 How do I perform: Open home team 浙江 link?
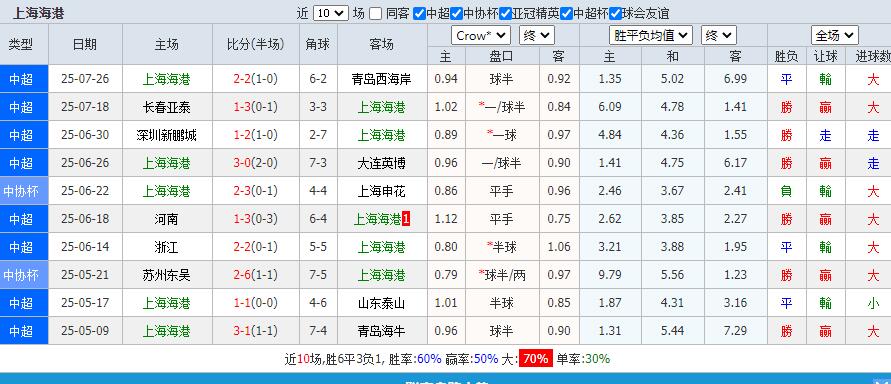167,247
